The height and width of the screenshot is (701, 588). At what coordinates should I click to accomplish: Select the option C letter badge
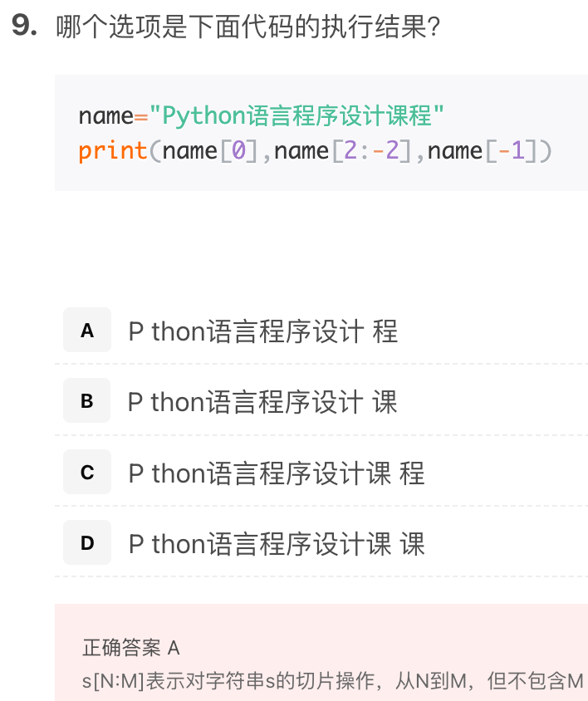(87, 472)
